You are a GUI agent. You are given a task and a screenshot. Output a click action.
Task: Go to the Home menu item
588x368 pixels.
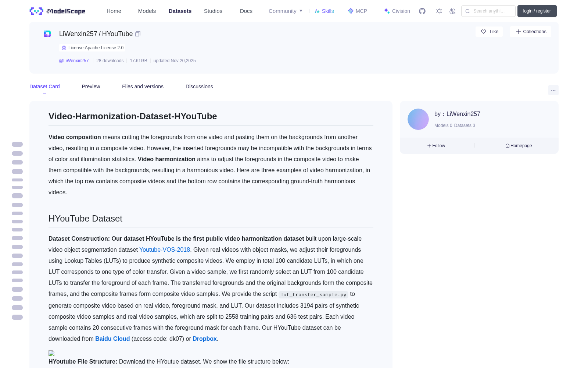(x=114, y=11)
